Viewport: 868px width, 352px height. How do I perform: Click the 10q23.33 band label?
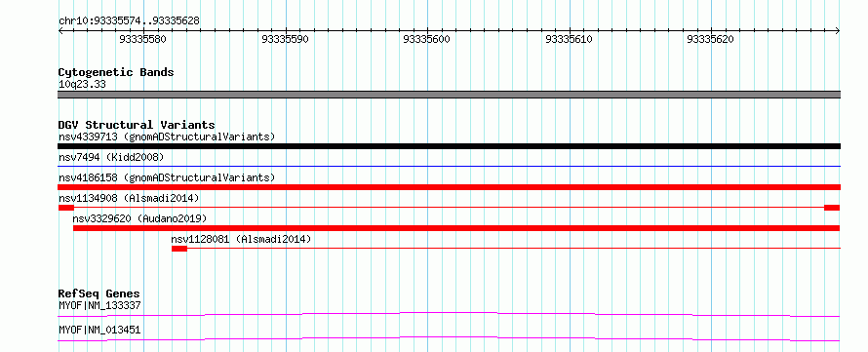click(82, 85)
